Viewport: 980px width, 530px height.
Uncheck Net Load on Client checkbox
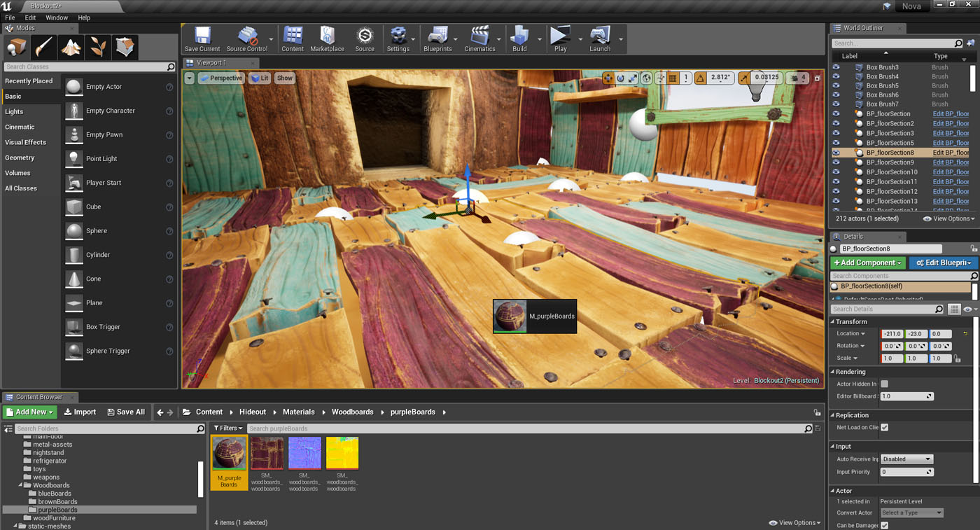click(x=884, y=427)
